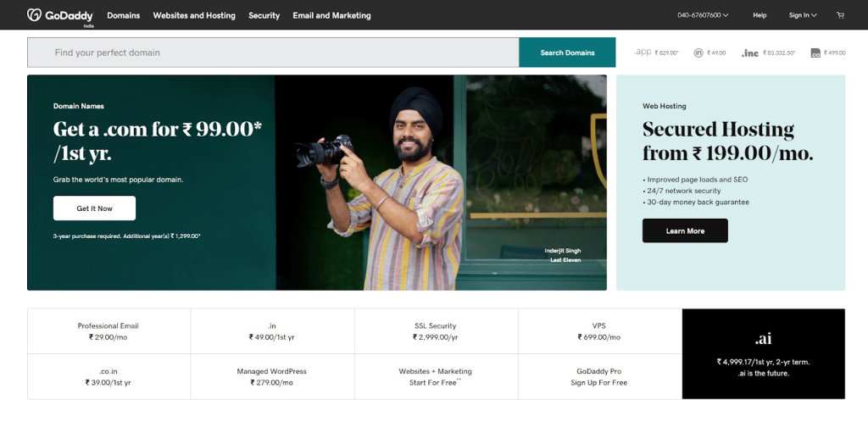Click '3-year purchase required' fine print
The image size is (868, 422).
127,236
